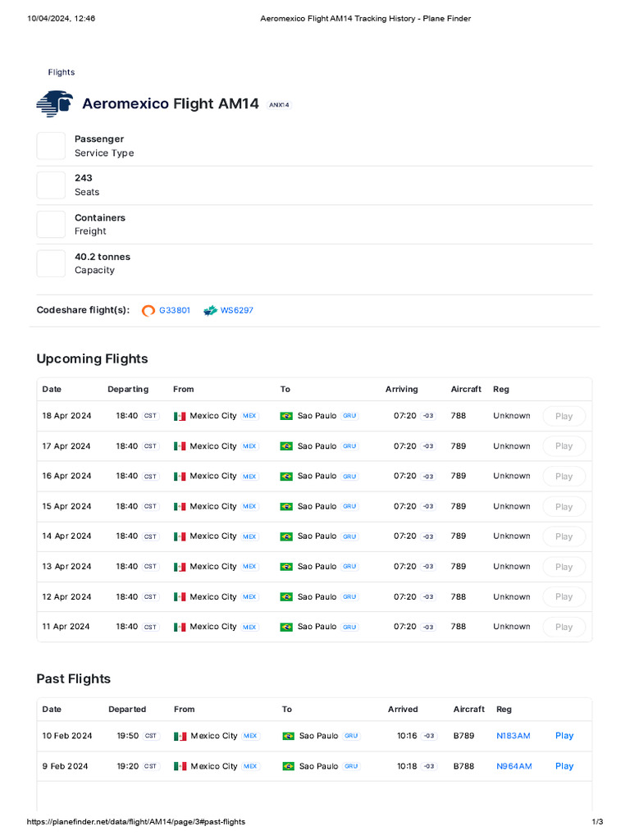Image resolution: width=630 pixels, height=840 pixels.
Task: Open codeshare flight G33801
Action: (x=175, y=310)
